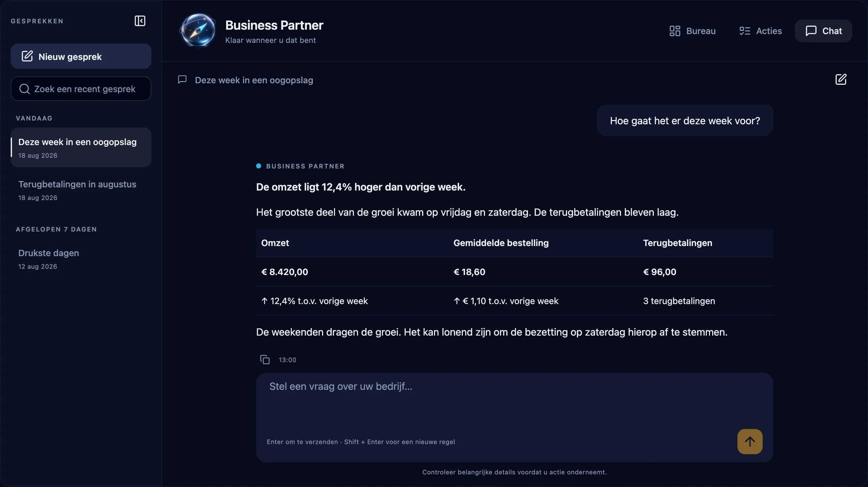Viewport: 868px width, 487px height.
Task: Focus the Zoek een recent gesprek field
Action: point(81,89)
